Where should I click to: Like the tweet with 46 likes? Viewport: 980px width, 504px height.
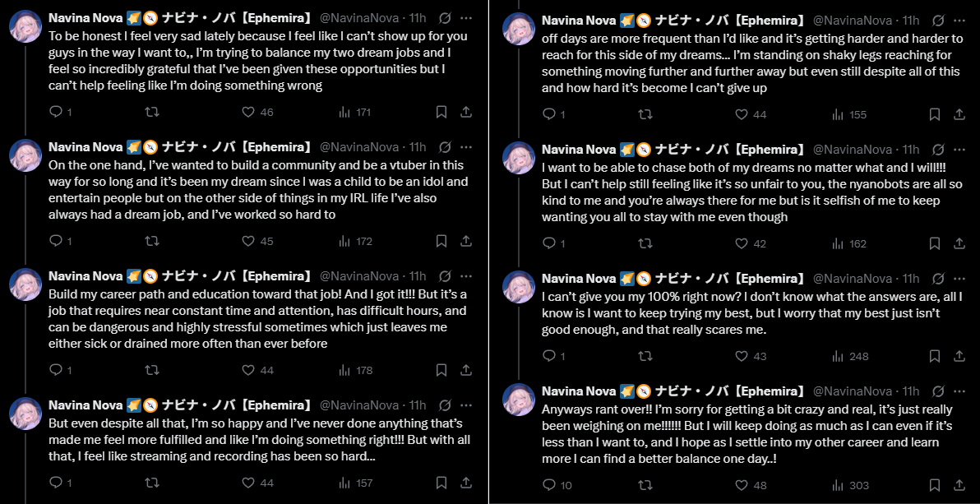(x=249, y=112)
